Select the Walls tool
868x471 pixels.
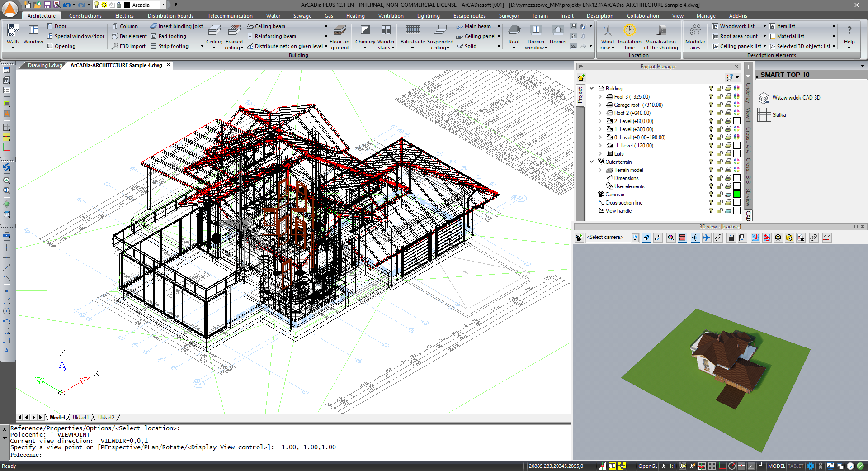[x=13, y=34]
